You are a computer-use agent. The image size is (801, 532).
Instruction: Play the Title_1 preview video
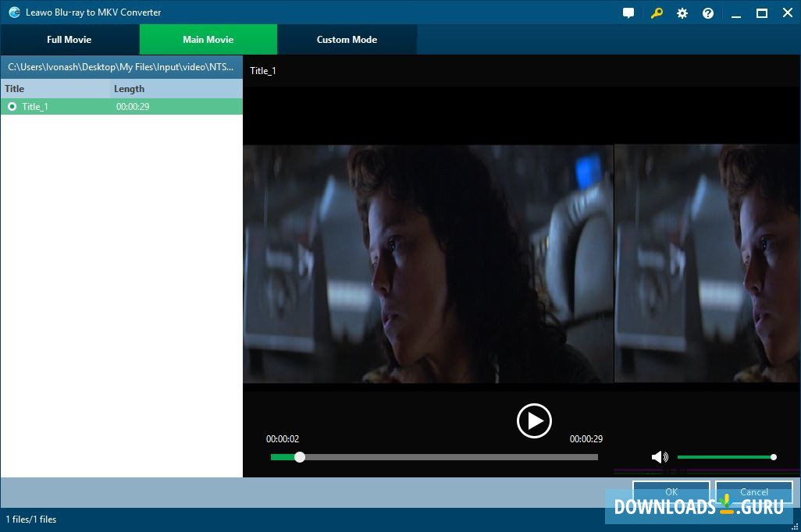coord(534,420)
